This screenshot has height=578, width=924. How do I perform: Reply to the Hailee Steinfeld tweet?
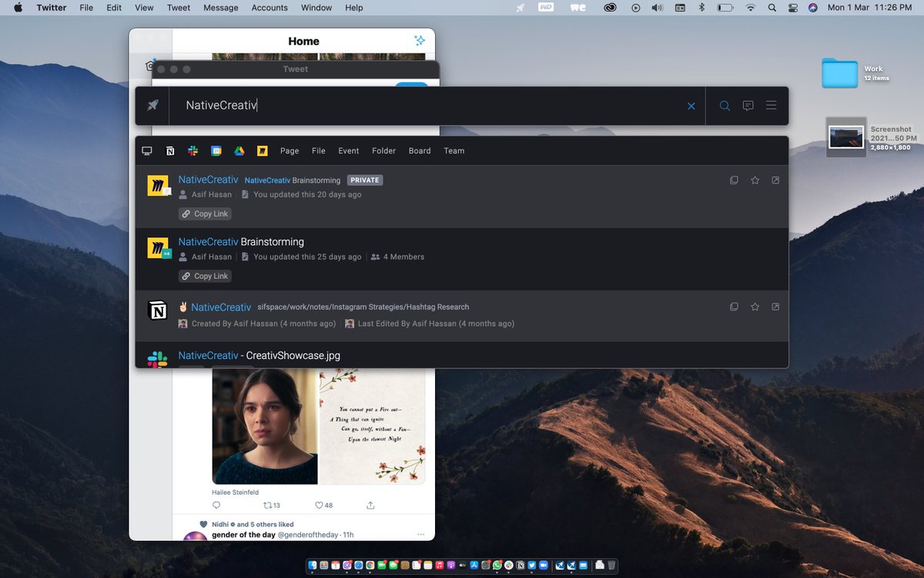216,506
